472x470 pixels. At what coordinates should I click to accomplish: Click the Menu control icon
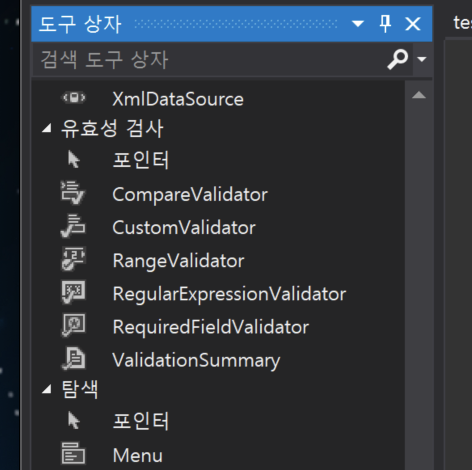click(73, 453)
